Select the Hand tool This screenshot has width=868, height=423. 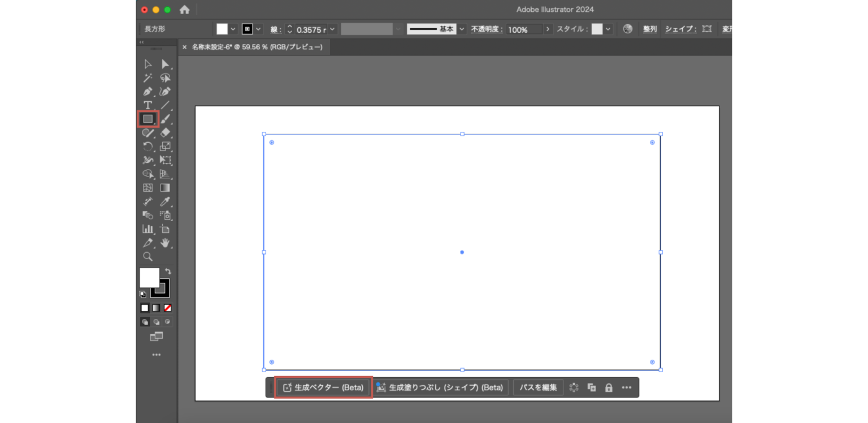pos(165,243)
